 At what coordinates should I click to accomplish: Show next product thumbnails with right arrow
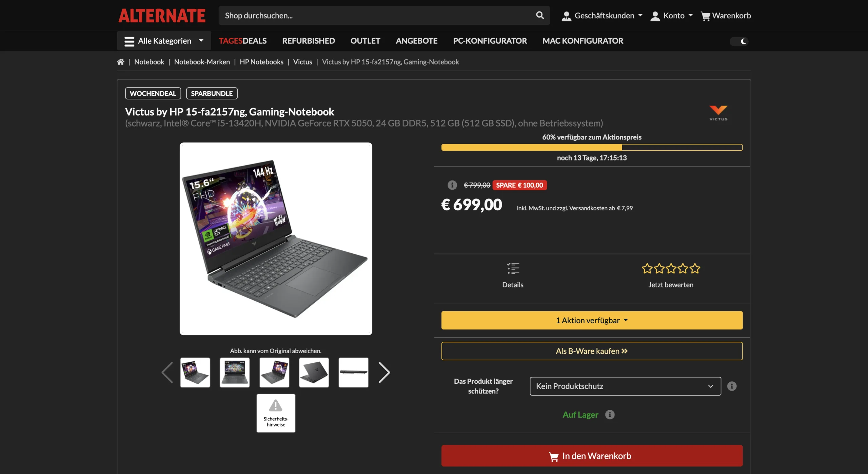click(x=384, y=373)
